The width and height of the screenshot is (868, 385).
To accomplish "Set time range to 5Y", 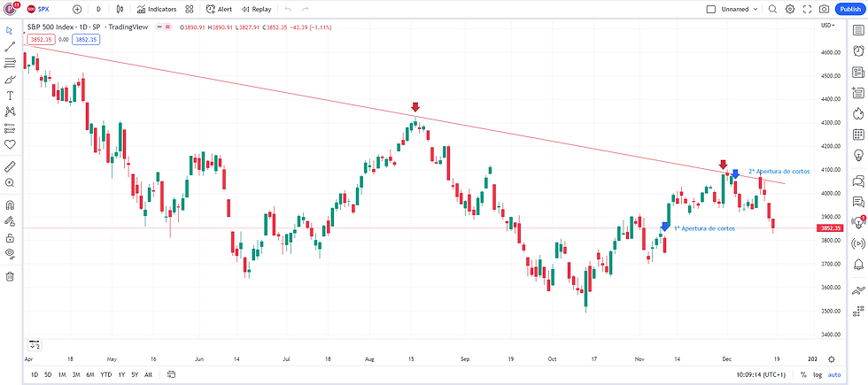I will tap(135, 374).
